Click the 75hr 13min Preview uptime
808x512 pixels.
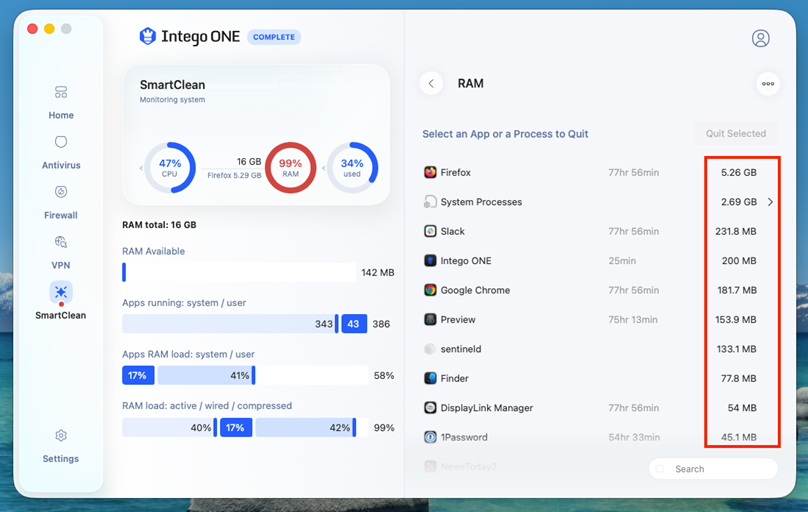633,319
